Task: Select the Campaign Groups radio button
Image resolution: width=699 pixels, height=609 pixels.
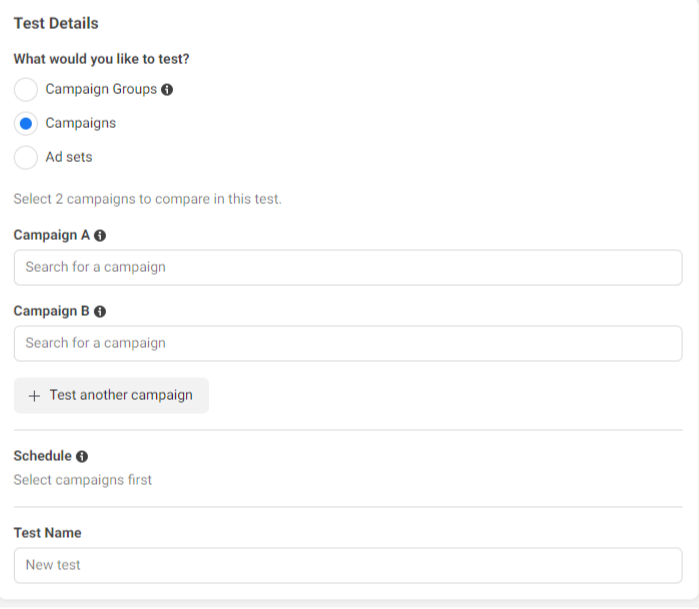Action: tap(26, 90)
